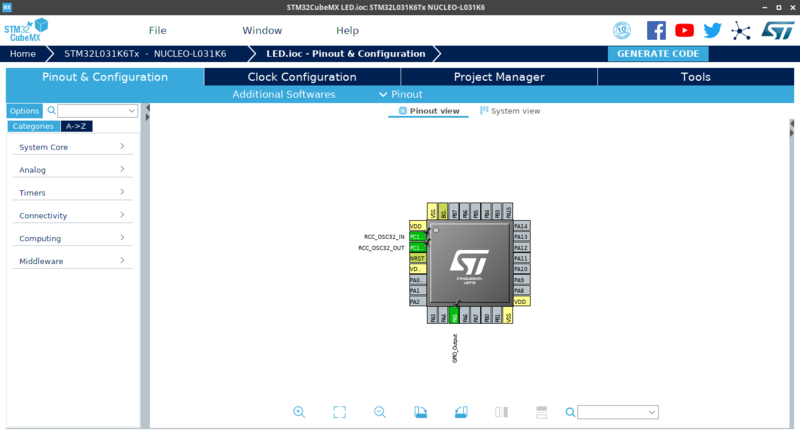Open the Clock Configuration tab
Screen dimensions: 800x435
point(302,77)
